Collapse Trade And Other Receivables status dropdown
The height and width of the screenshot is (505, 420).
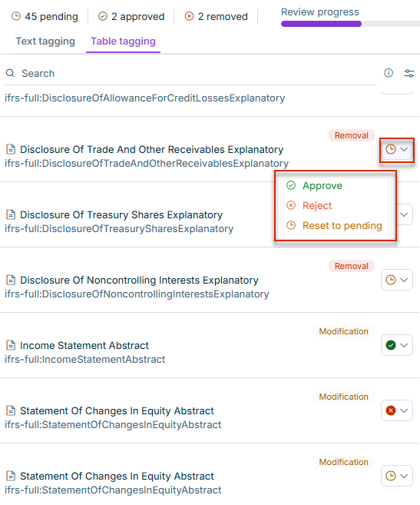(x=397, y=149)
